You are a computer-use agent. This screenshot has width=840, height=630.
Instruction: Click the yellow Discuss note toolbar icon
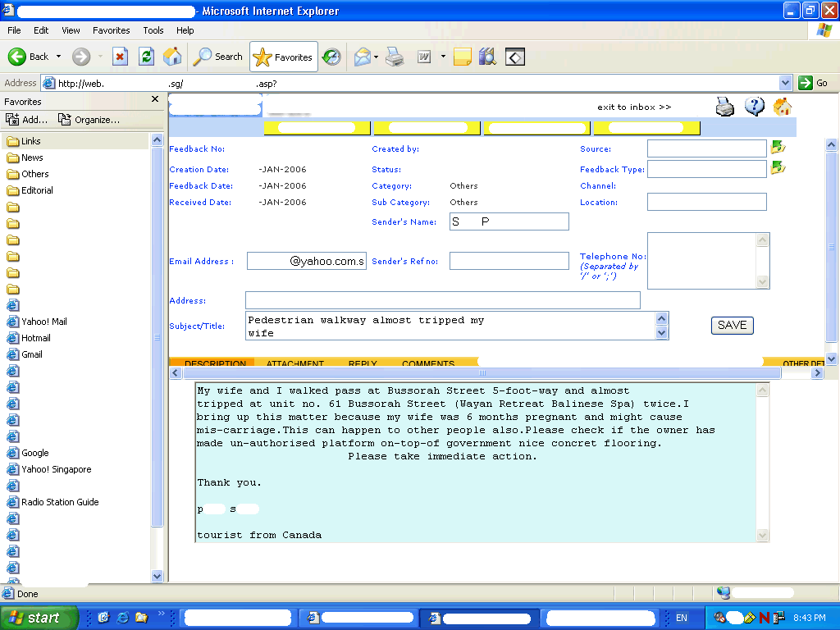pos(463,57)
